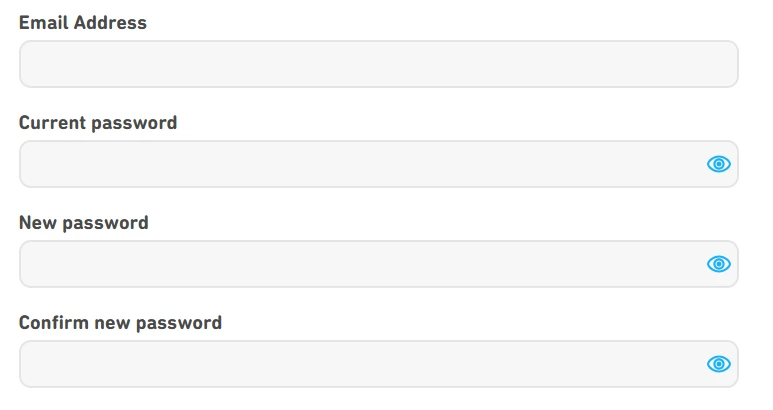773x410 pixels.
Task: Toggle visibility of confirm new password
Action: tap(718, 364)
